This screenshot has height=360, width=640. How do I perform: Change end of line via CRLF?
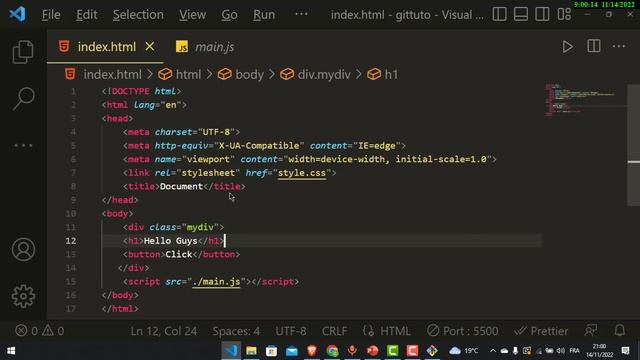pos(334,331)
